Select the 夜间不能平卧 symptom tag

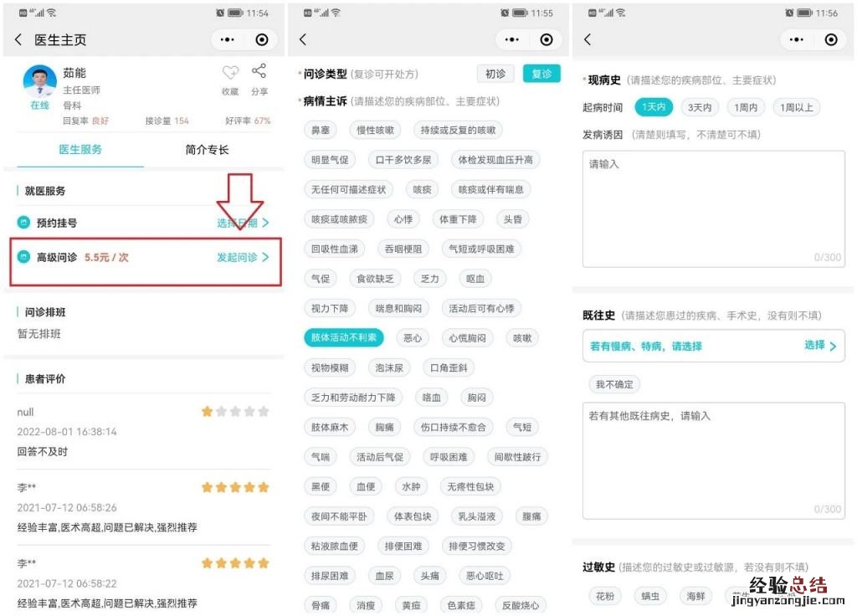tap(339, 516)
